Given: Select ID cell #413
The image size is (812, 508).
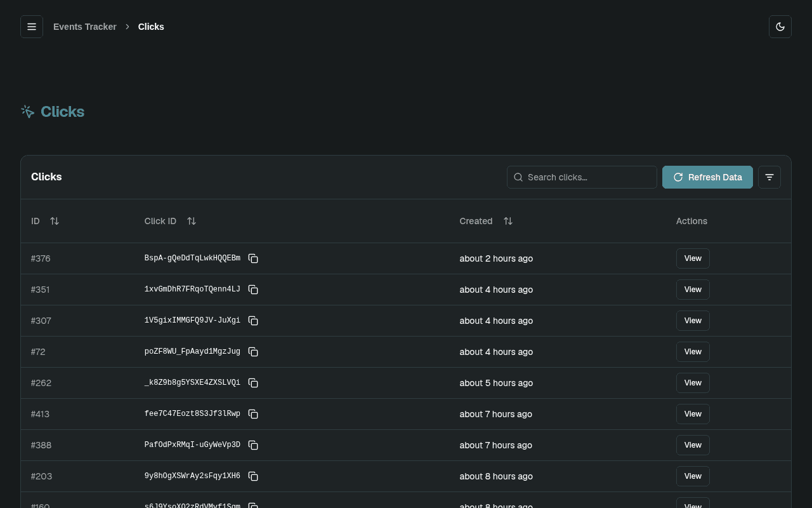Looking at the screenshot, I should coord(40,414).
